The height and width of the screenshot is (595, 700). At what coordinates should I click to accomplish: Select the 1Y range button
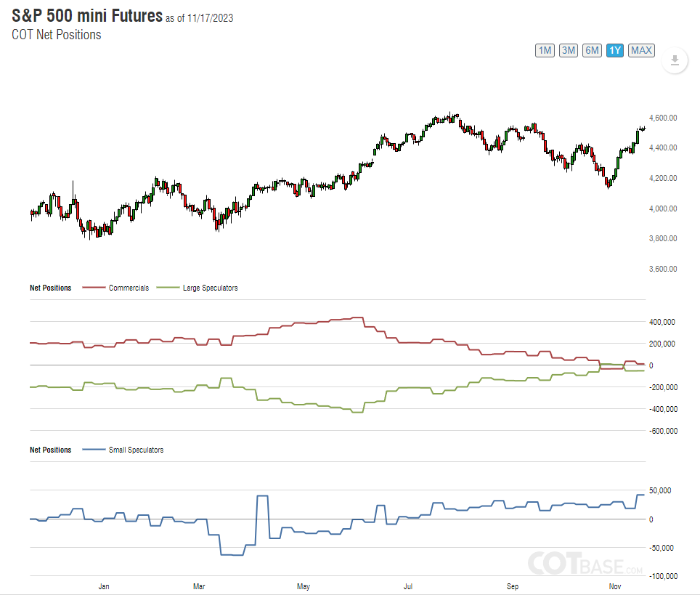615,50
